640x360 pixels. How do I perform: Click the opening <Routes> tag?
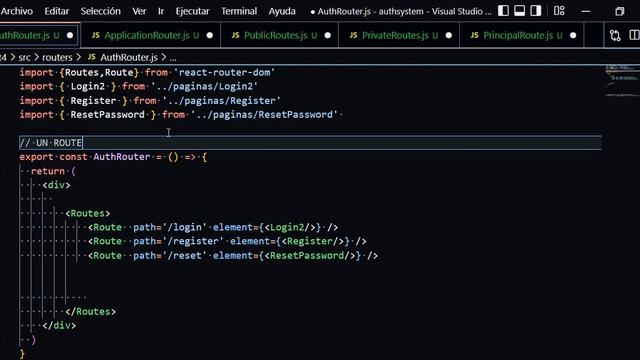(88, 213)
